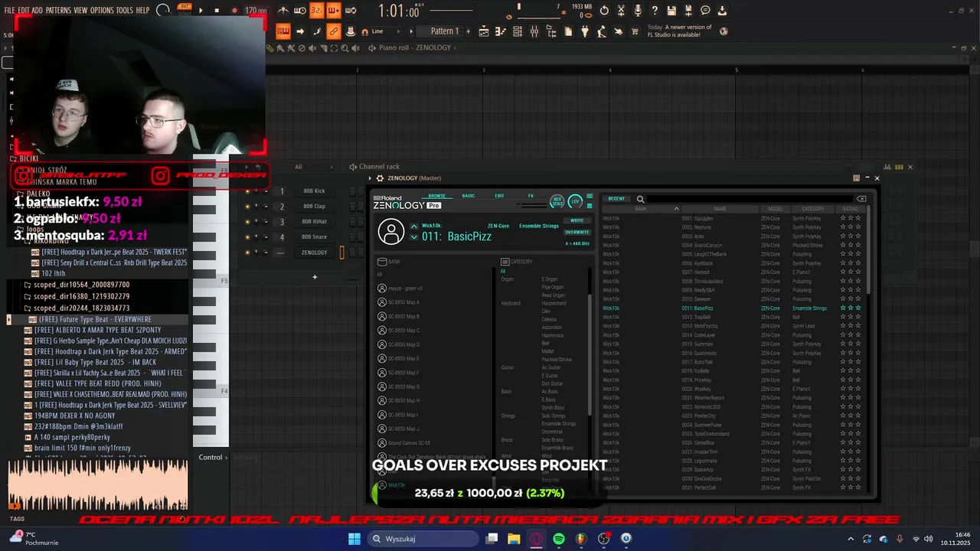
Task: Mute the 808 HiHat channel
Action: click(x=247, y=222)
